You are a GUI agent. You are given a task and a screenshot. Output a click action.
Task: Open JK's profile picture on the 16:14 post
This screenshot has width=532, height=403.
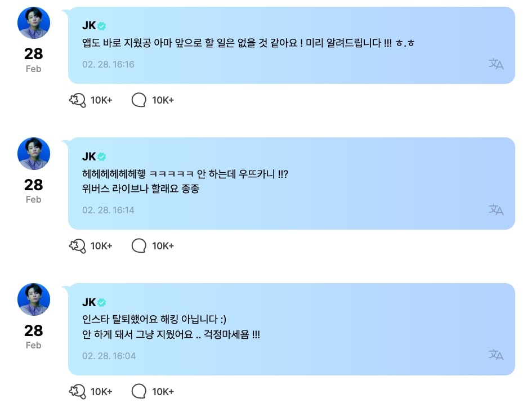click(34, 154)
